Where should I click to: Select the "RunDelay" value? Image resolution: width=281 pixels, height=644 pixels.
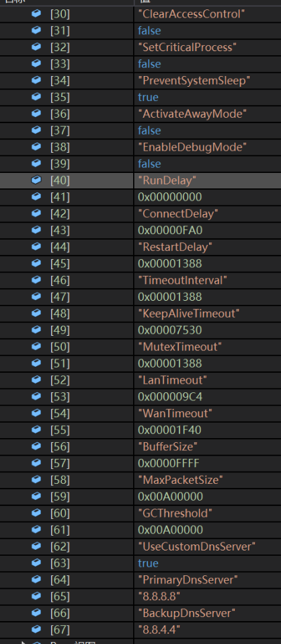tap(167, 180)
